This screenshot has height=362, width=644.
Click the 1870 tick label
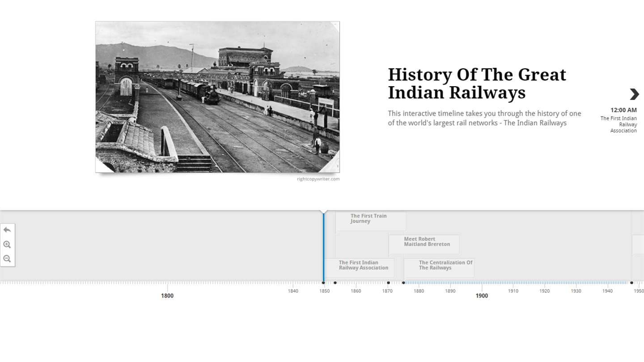coord(387,291)
